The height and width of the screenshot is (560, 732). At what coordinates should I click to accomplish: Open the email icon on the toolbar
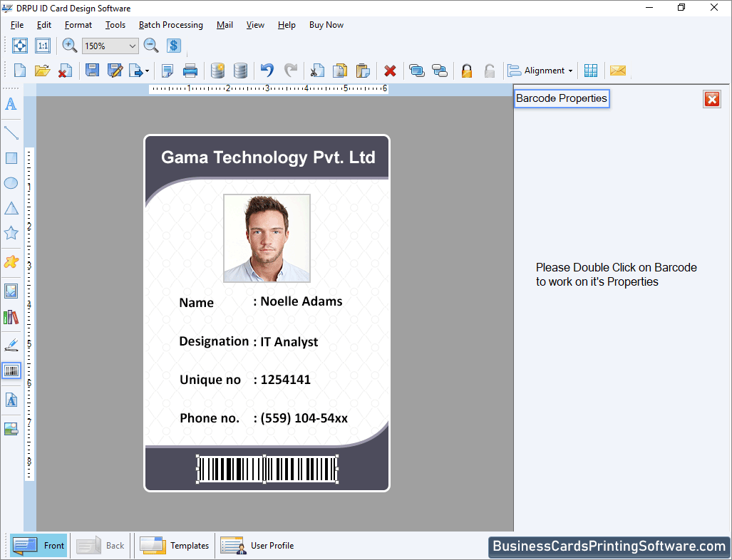click(x=617, y=70)
